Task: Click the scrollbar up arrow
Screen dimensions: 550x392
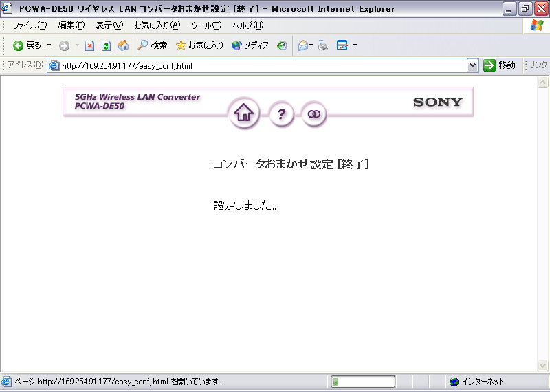Action: click(x=542, y=83)
